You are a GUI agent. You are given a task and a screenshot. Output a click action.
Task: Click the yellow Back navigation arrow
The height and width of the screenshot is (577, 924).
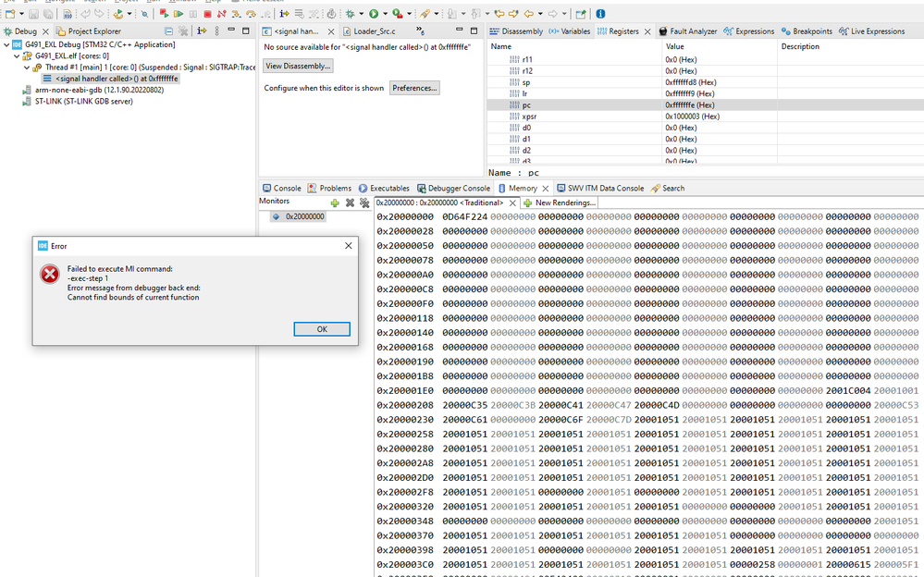coord(528,14)
